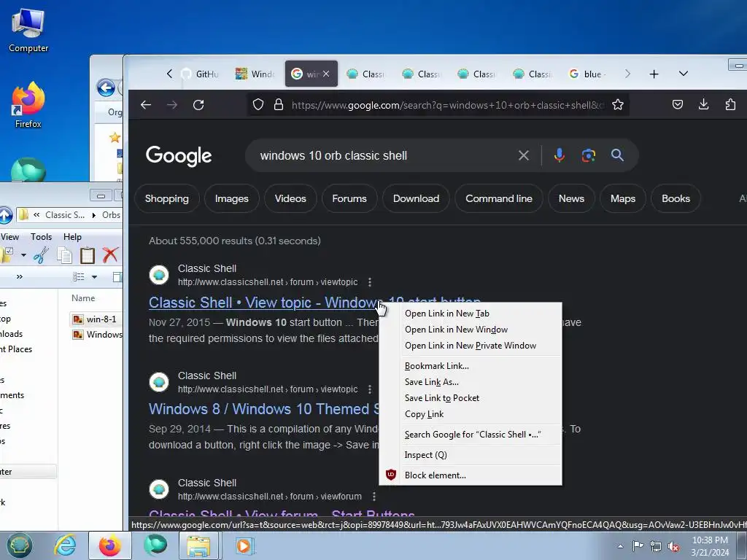Click the Firefox URL address bar
This screenshot has width=747, height=560.
448,105
